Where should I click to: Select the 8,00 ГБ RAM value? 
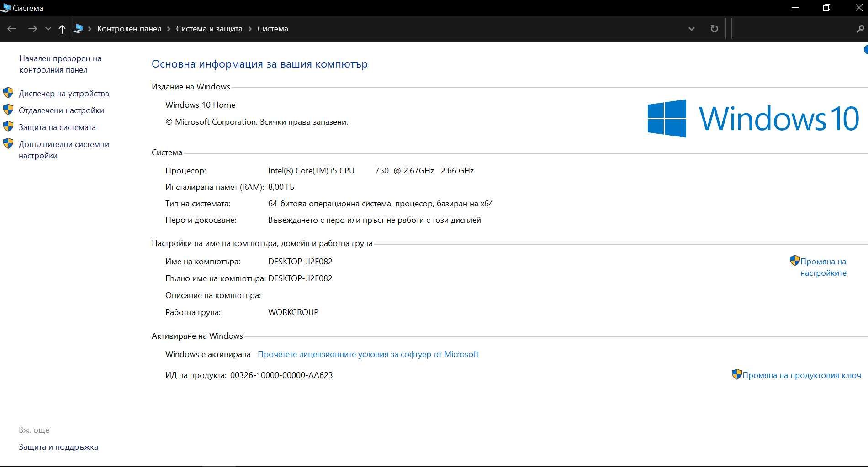point(281,187)
